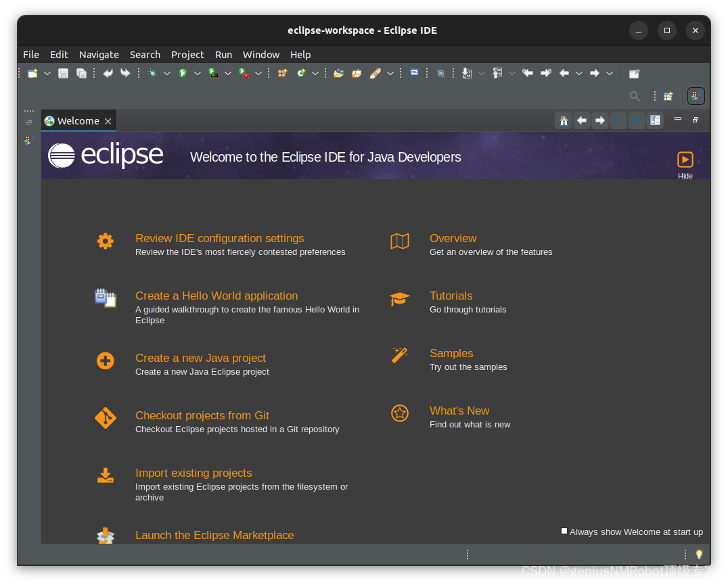728x585 pixels.
Task: Toggle Always show Welcome at start up
Action: click(564, 532)
